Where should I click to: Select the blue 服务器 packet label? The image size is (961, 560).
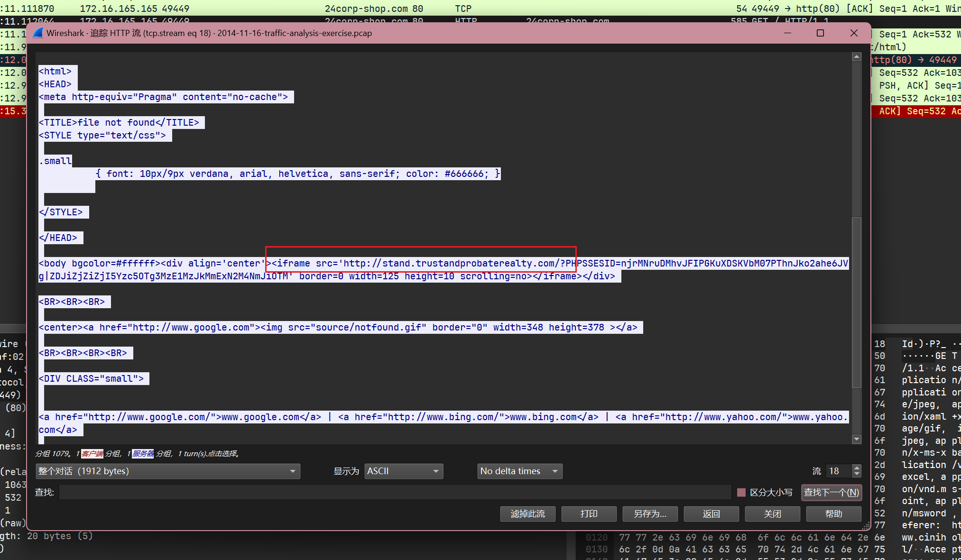coord(143,454)
